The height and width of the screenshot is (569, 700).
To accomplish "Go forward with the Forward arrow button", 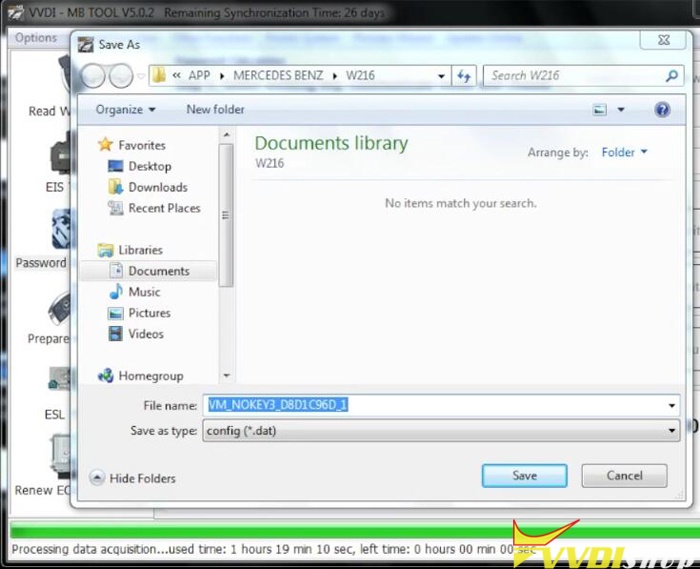I will [121, 75].
